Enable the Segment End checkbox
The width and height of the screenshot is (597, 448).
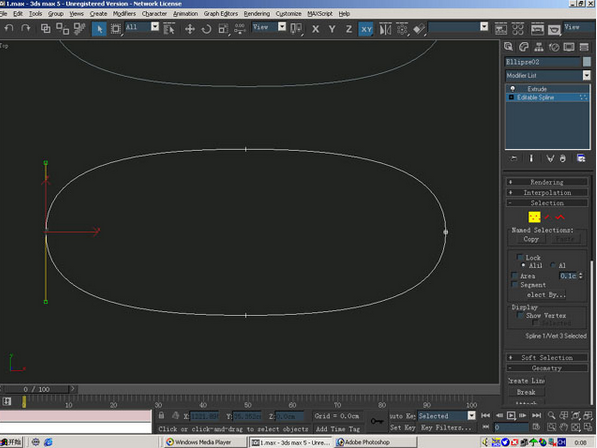(515, 284)
